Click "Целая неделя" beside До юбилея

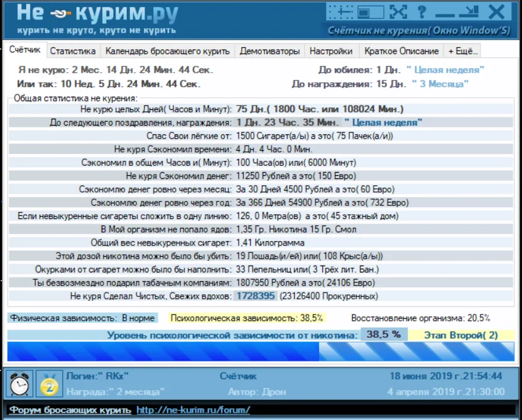click(x=445, y=70)
